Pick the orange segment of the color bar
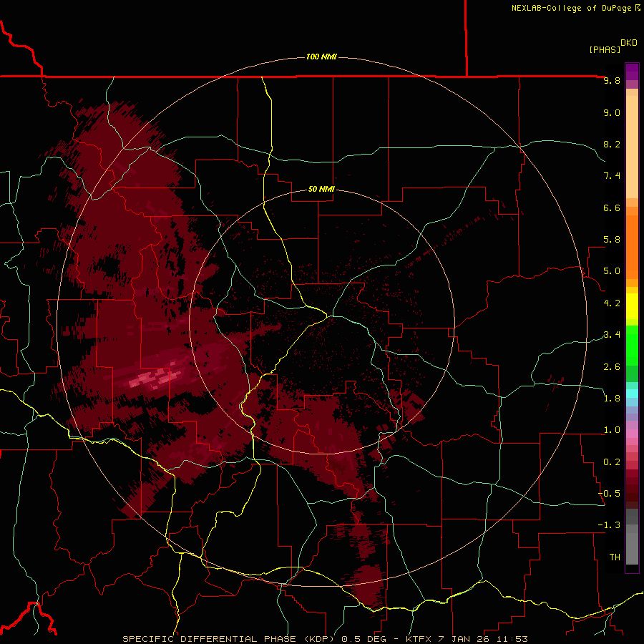Viewport: 644px width, 644px height. tap(632, 248)
